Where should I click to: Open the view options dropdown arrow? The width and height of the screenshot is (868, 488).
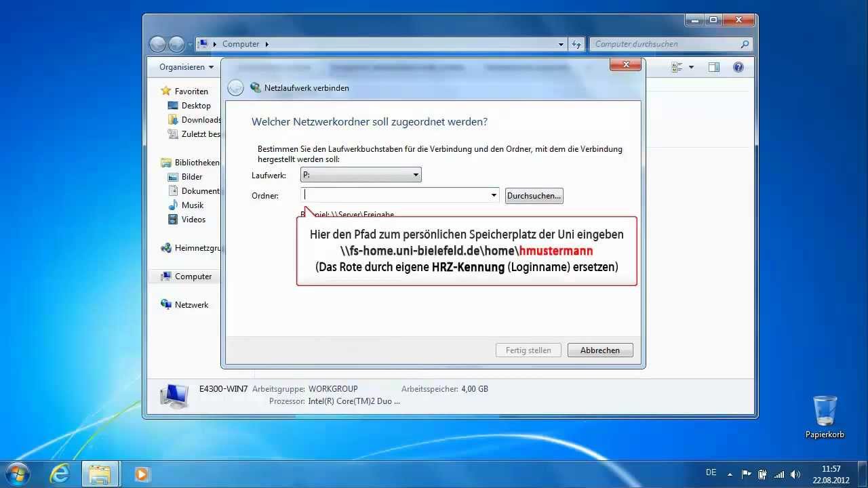coord(691,67)
